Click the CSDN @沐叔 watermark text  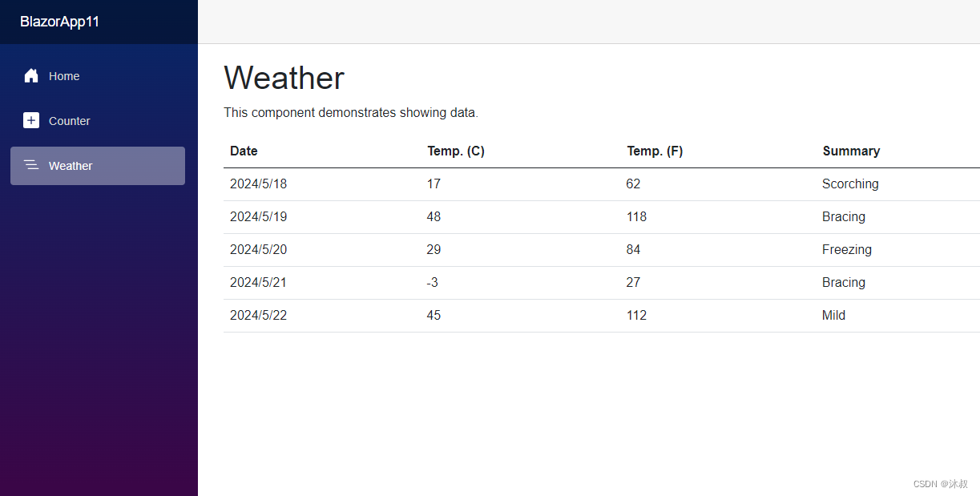tap(940, 483)
